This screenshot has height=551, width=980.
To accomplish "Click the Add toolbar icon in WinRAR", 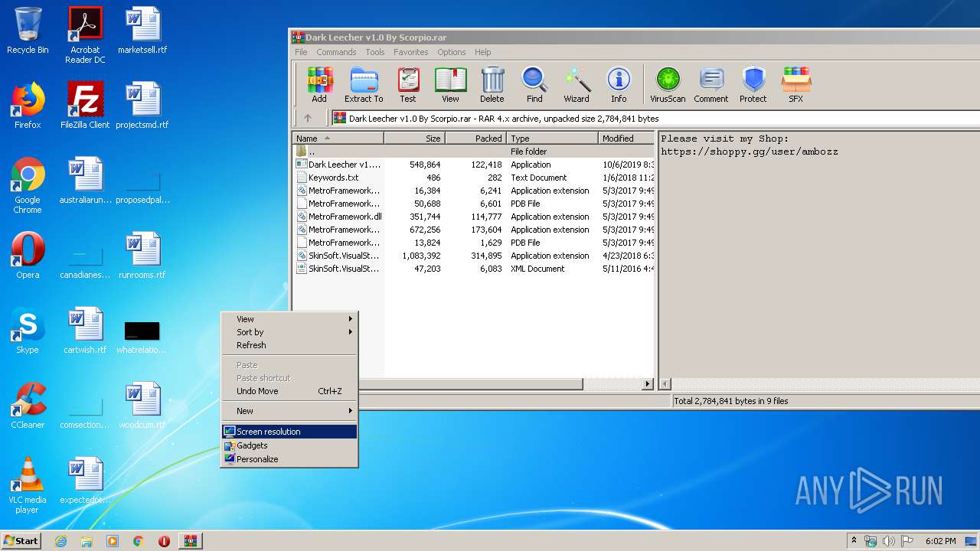I will tap(319, 84).
